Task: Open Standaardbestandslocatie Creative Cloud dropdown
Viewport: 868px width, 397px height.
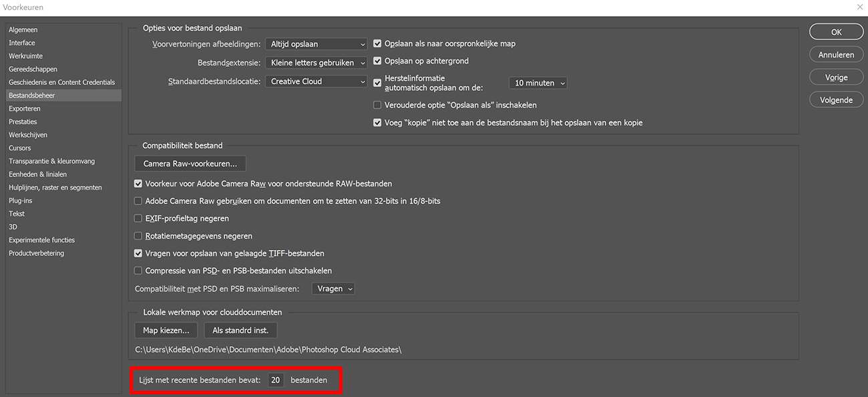Action: [x=316, y=82]
